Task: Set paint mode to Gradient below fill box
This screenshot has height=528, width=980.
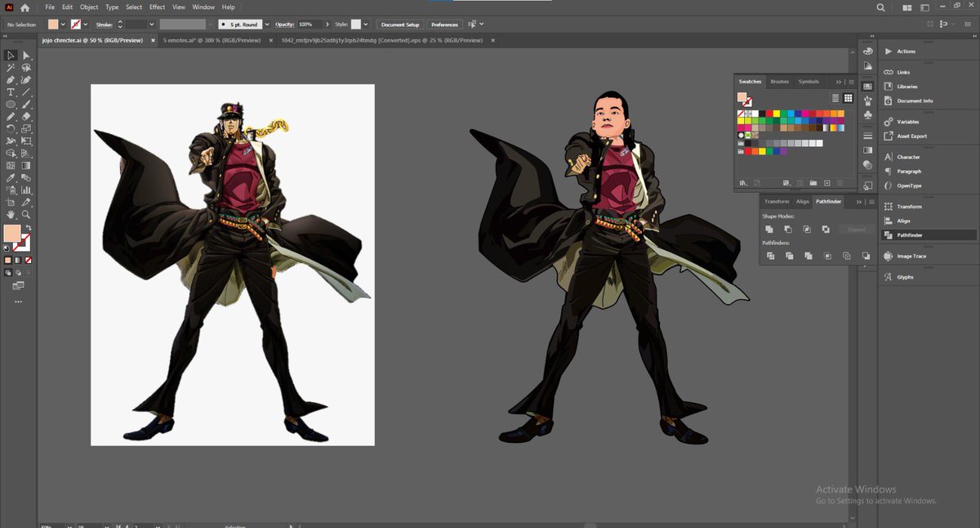Action: point(18,260)
